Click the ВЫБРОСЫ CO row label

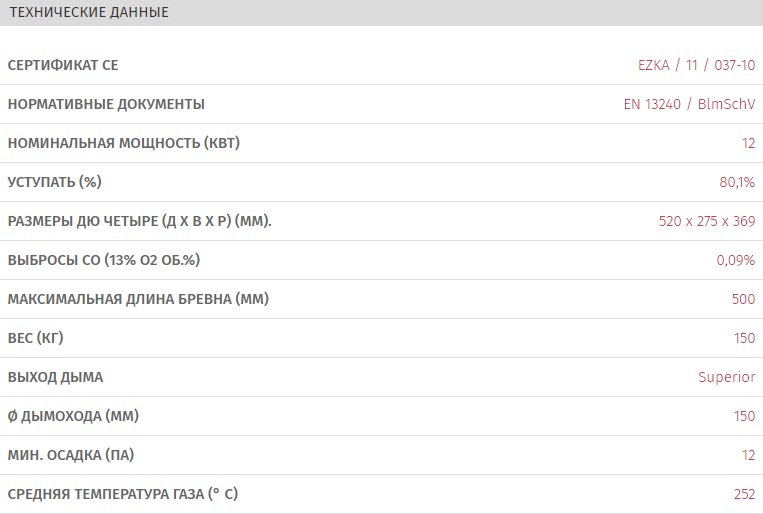(x=104, y=260)
